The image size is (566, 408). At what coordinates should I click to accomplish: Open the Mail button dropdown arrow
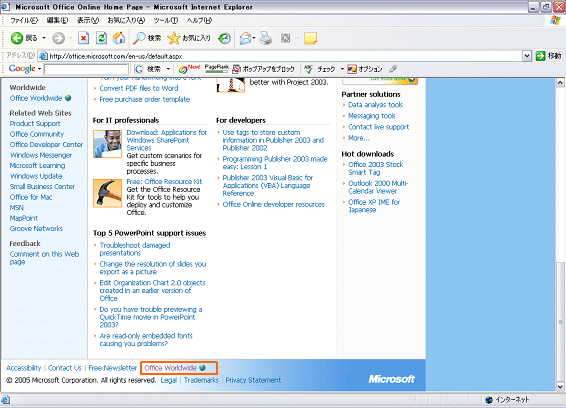(x=254, y=38)
